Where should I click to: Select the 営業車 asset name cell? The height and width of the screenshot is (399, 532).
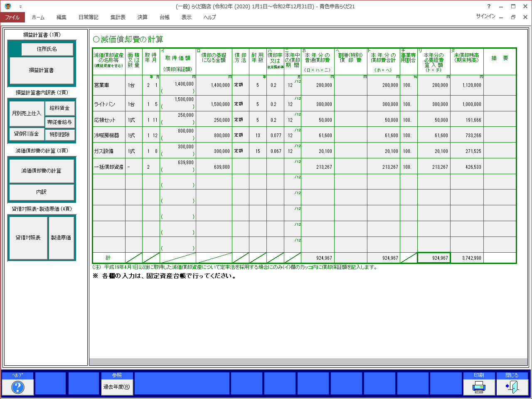[109, 85]
